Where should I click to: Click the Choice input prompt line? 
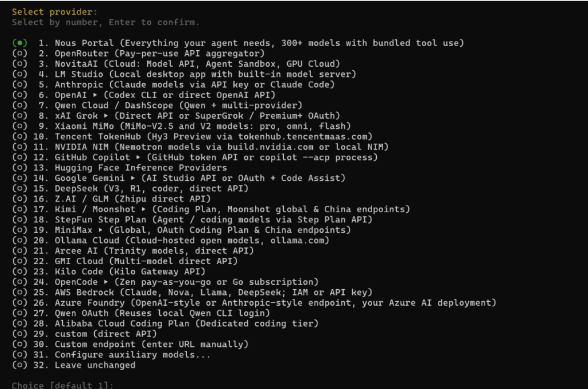tap(62, 385)
